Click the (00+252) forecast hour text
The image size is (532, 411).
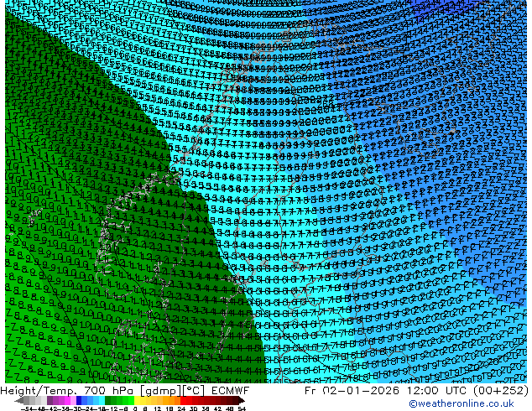pos(500,391)
